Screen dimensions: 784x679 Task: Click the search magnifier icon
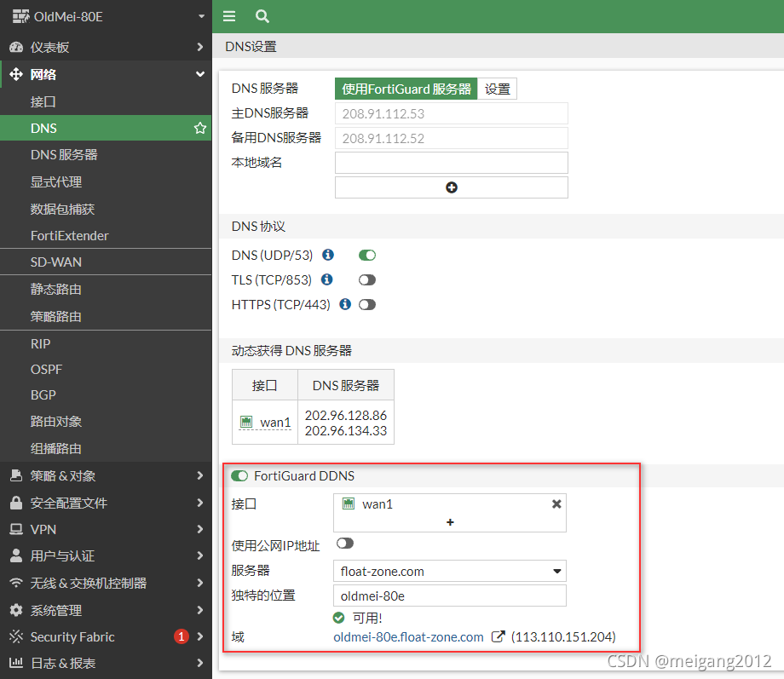click(x=262, y=16)
